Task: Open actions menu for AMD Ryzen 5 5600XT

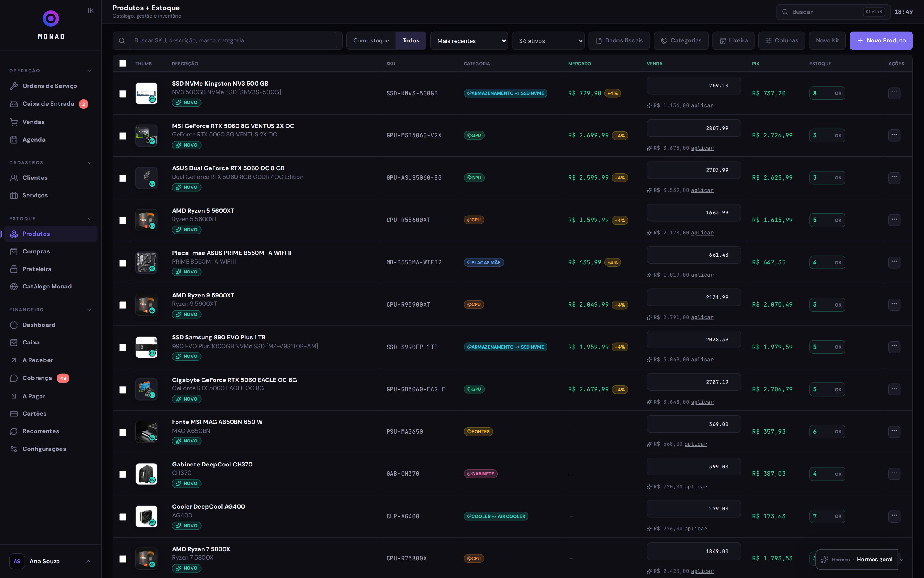Action: 894,220
